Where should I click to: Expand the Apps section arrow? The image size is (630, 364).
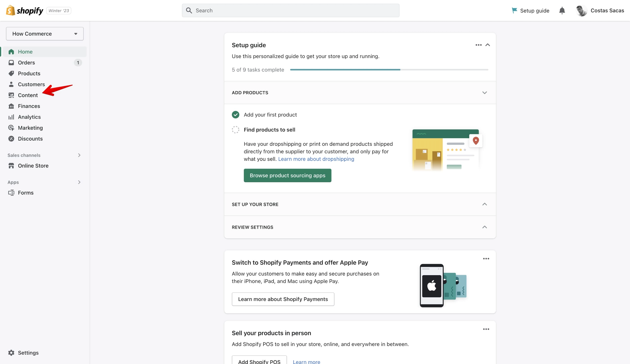coord(79,182)
